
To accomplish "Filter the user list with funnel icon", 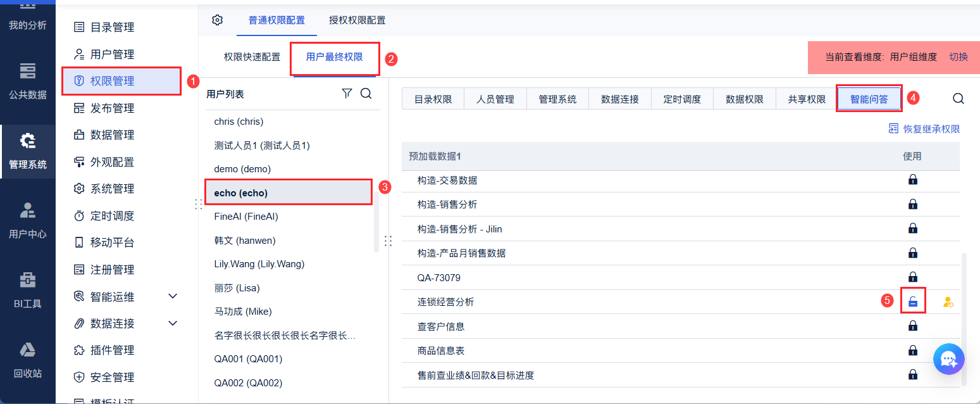I will [347, 94].
